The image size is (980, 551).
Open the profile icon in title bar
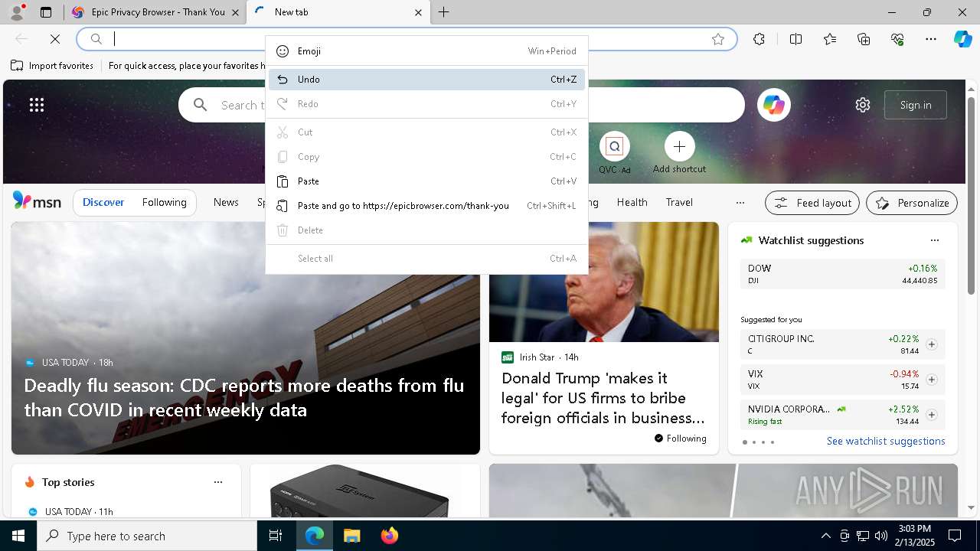[x=17, y=12]
